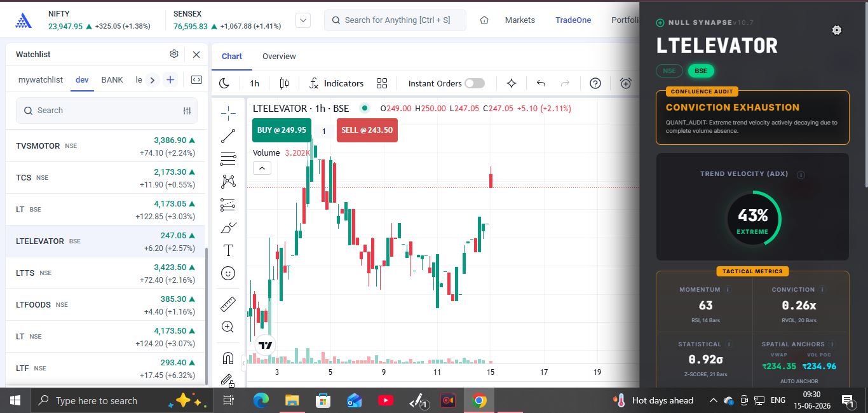Open File Explorer from taskbar
The image size is (868, 413).
(x=292, y=400)
